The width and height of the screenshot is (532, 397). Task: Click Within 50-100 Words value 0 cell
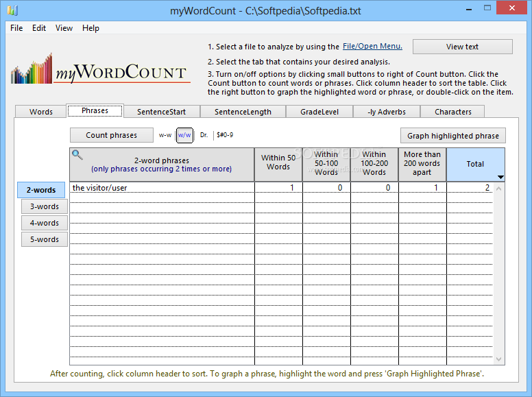(x=326, y=188)
